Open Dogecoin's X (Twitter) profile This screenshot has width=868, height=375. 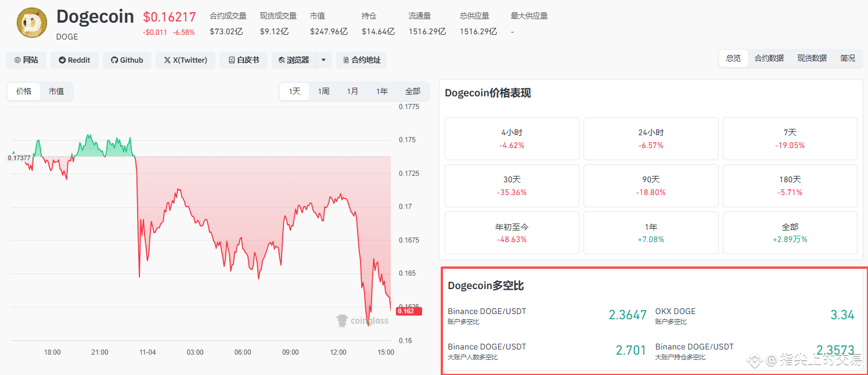point(185,60)
